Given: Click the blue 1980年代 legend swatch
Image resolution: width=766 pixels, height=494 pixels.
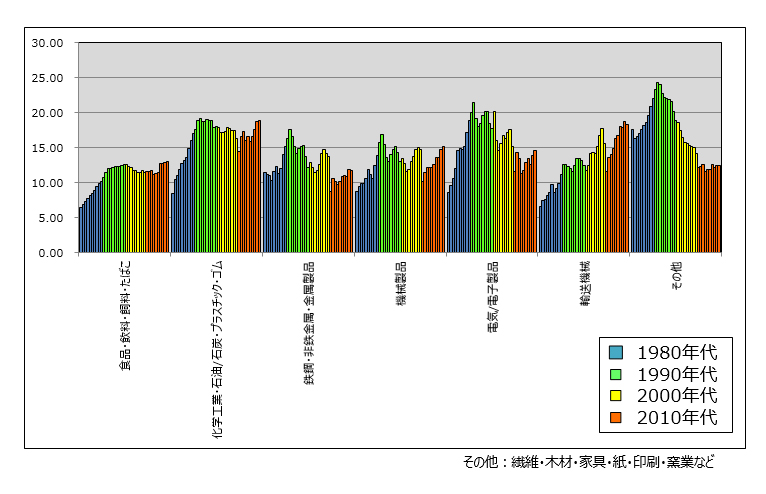Looking at the screenshot, I should coord(616,352).
